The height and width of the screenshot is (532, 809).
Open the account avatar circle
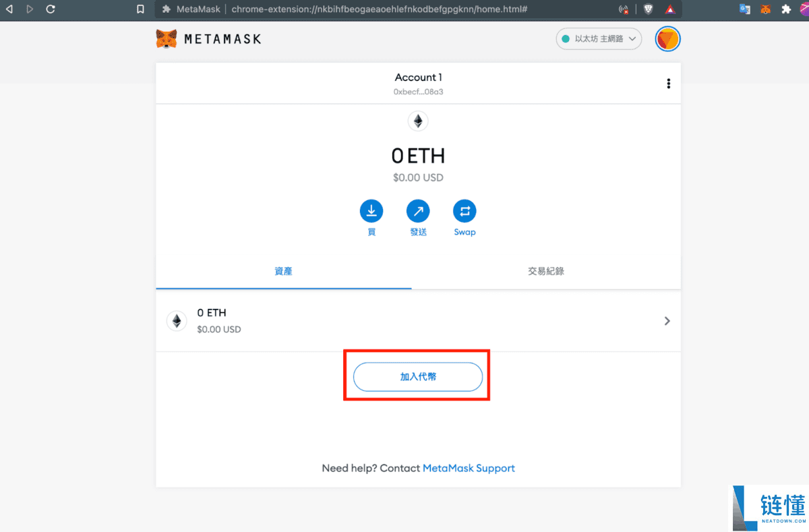(x=667, y=38)
